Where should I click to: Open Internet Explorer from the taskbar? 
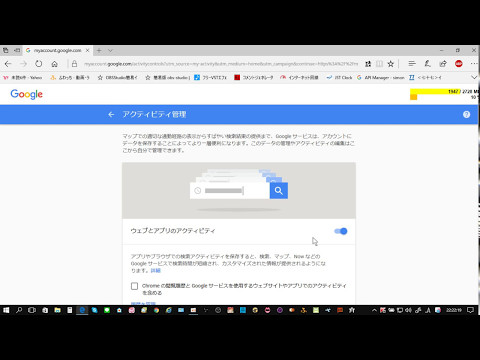(169, 310)
